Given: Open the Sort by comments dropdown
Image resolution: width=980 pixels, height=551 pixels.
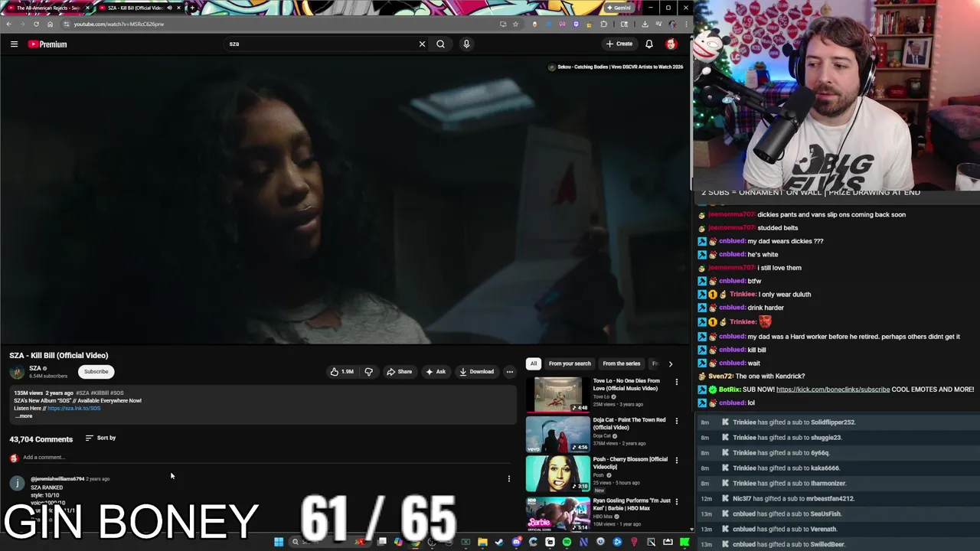Looking at the screenshot, I should click(x=100, y=438).
